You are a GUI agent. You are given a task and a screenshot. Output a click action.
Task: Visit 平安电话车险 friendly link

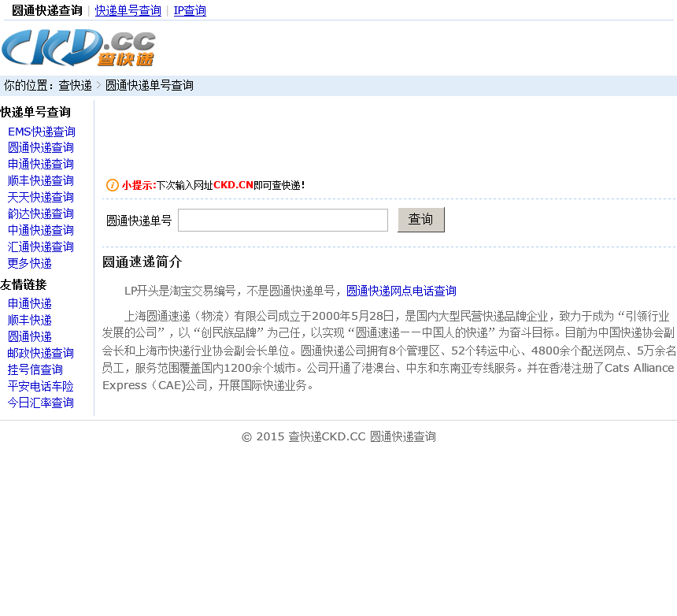41,386
